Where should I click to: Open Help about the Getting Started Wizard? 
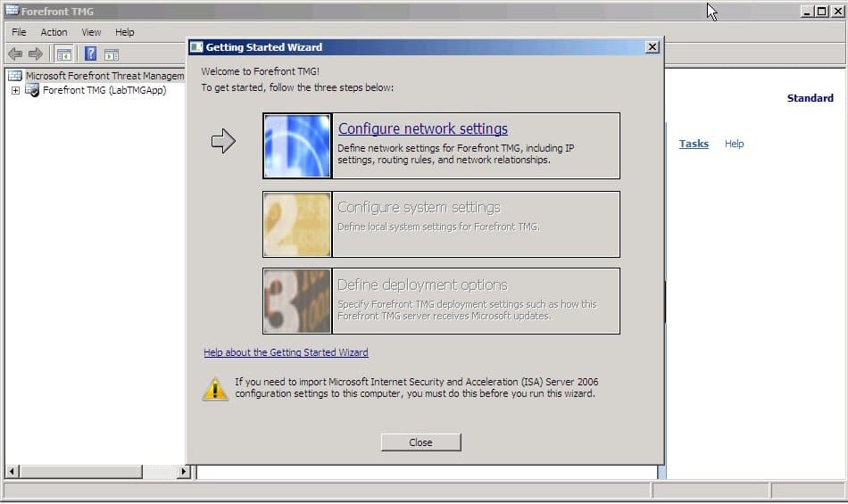click(x=287, y=352)
